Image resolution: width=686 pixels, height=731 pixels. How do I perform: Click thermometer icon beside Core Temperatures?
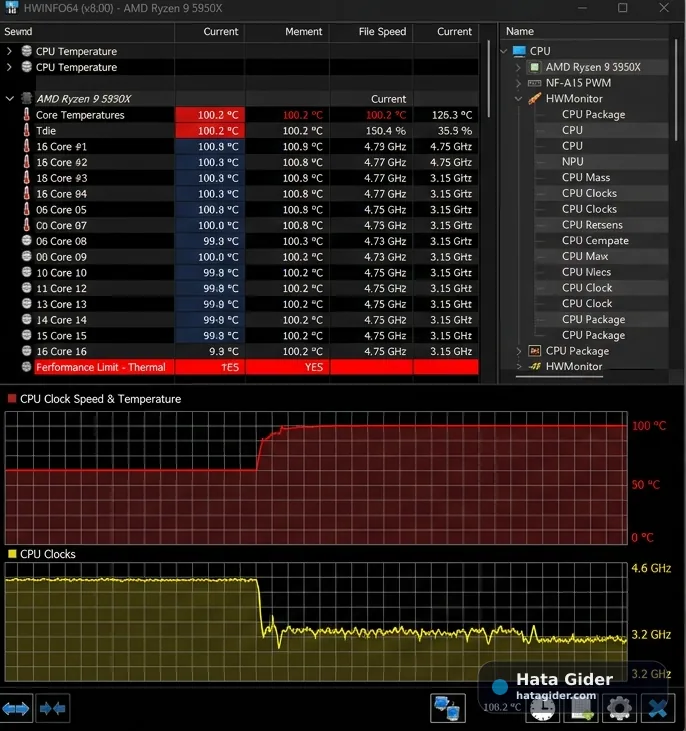click(x=27, y=115)
